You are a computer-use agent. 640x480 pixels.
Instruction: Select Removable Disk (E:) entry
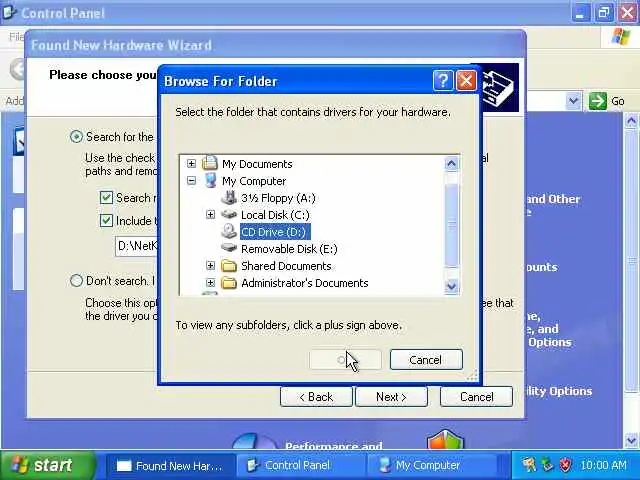click(x=289, y=249)
